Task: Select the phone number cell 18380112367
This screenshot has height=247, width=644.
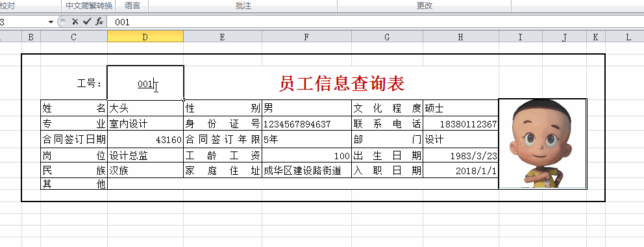Action: coord(460,123)
